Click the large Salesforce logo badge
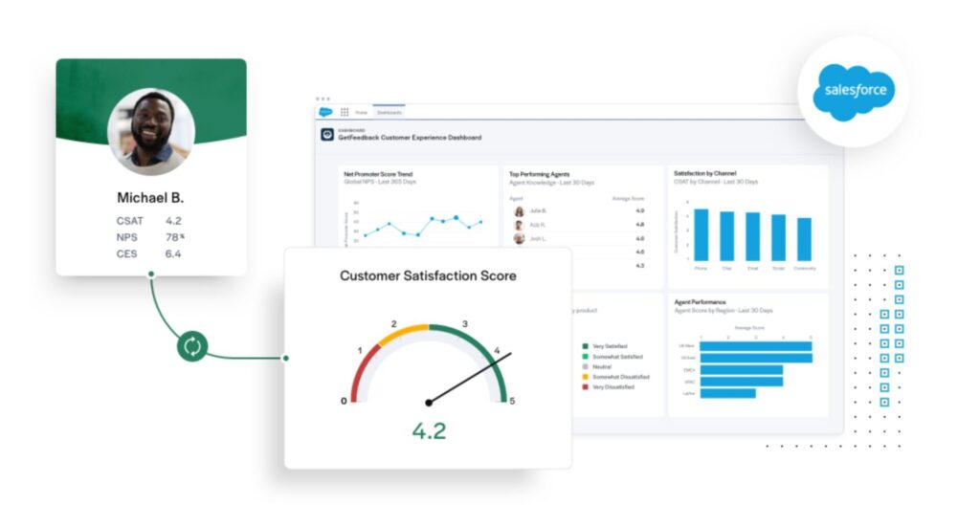980x527 pixels. pyautogui.click(x=854, y=91)
